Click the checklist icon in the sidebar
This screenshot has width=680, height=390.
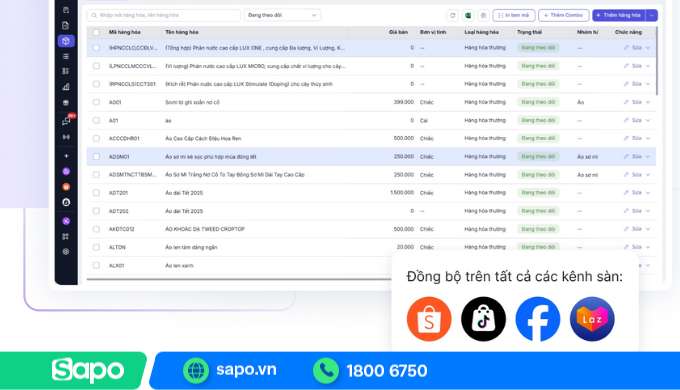(x=66, y=71)
